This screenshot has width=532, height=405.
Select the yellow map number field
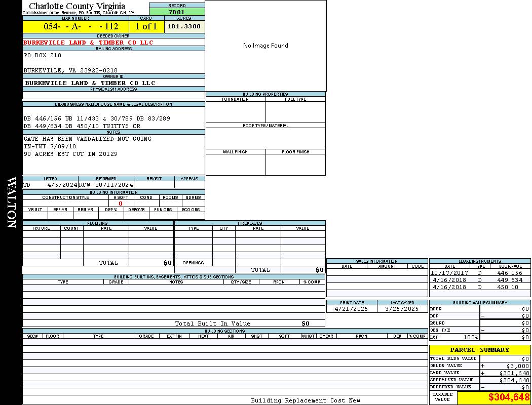tap(75, 27)
